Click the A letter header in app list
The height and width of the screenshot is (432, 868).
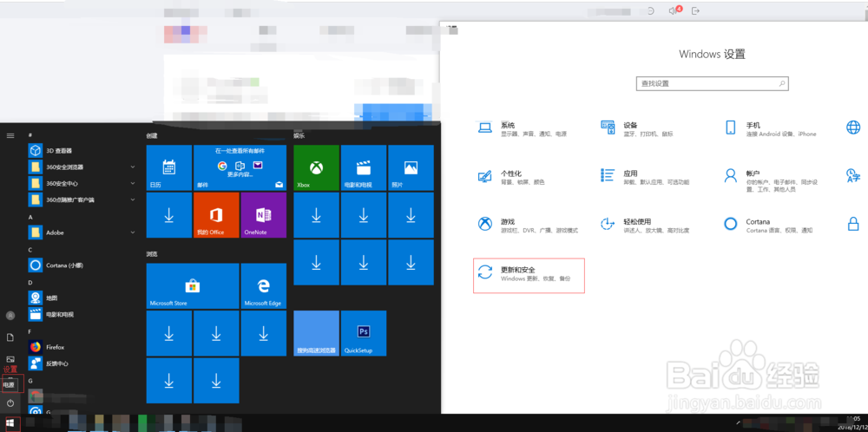pyautogui.click(x=30, y=218)
